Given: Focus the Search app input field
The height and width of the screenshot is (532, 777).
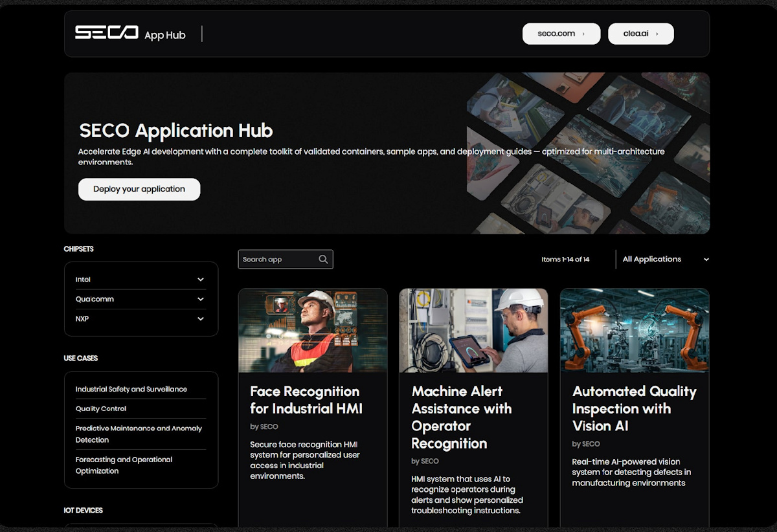Looking at the screenshot, I should [286, 260].
